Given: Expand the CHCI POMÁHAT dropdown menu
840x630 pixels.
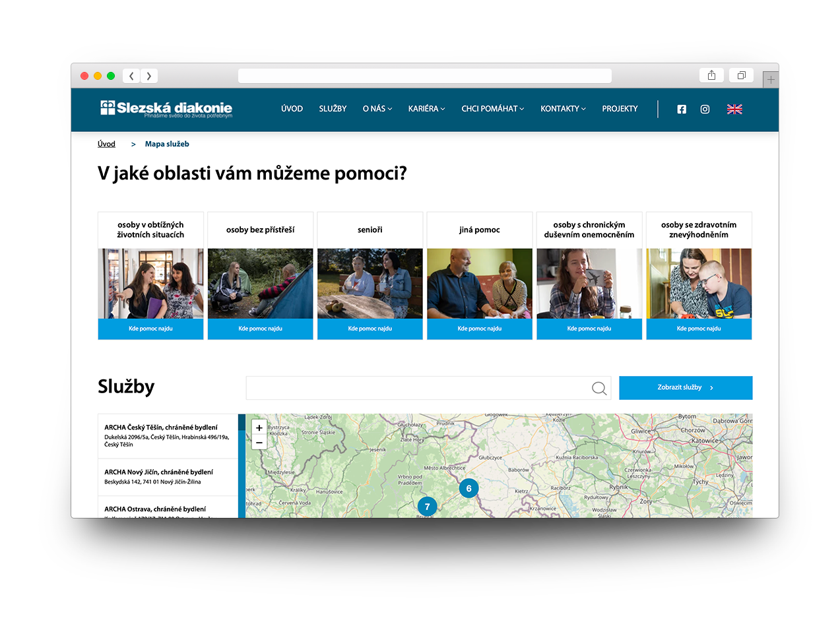Looking at the screenshot, I should (493, 109).
